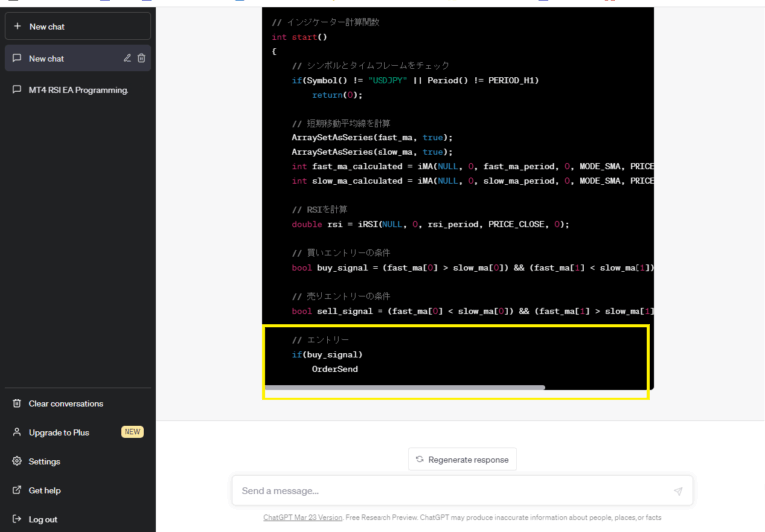765x532 pixels.
Task: Open Settings via the gear icon
Action: [17, 461]
